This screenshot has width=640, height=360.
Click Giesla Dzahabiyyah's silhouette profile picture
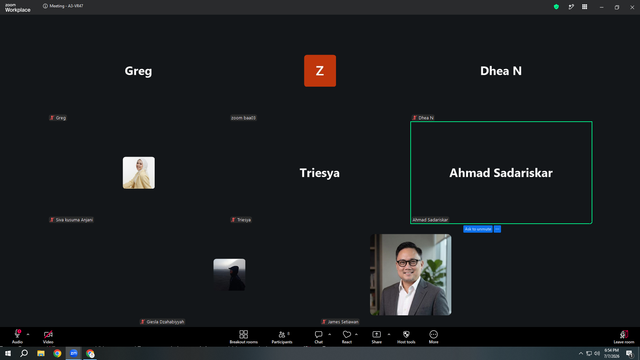coord(229,275)
